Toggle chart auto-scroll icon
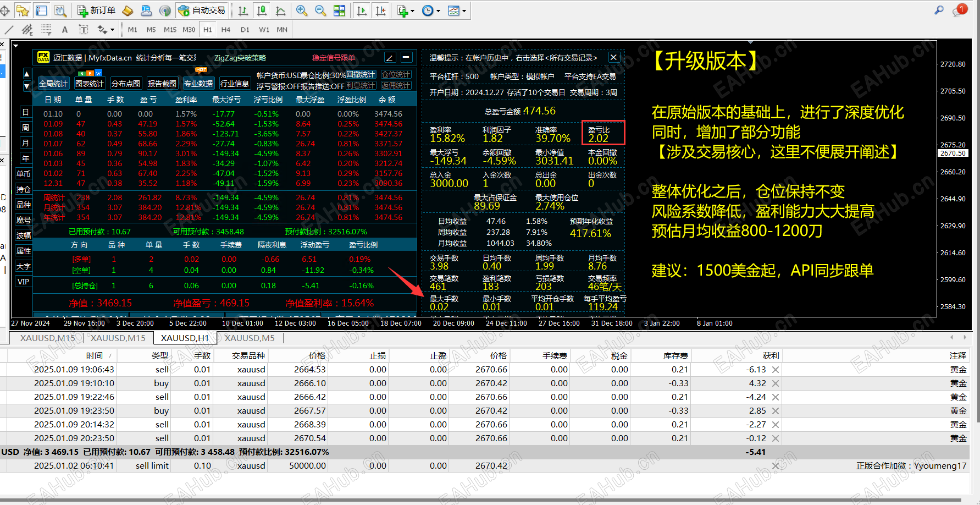Viewport: 980px width, 505px height. pos(362,10)
